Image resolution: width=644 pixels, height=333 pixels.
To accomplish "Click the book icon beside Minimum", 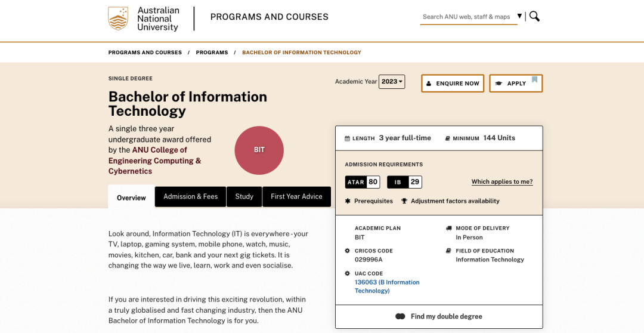I will pos(448,138).
